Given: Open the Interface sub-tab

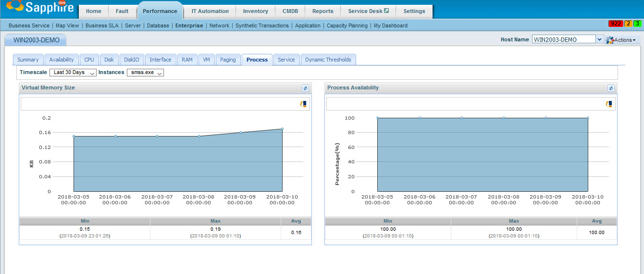Looking at the screenshot, I should coord(161,60).
